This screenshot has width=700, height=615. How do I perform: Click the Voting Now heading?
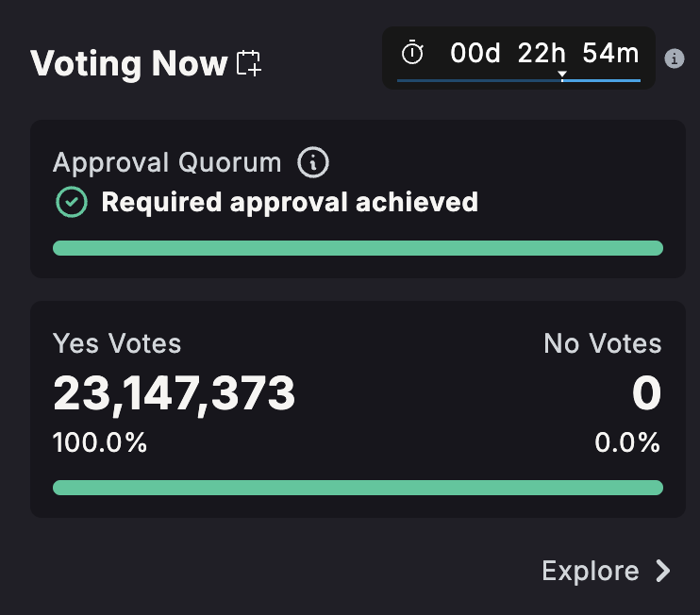tap(129, 63)
